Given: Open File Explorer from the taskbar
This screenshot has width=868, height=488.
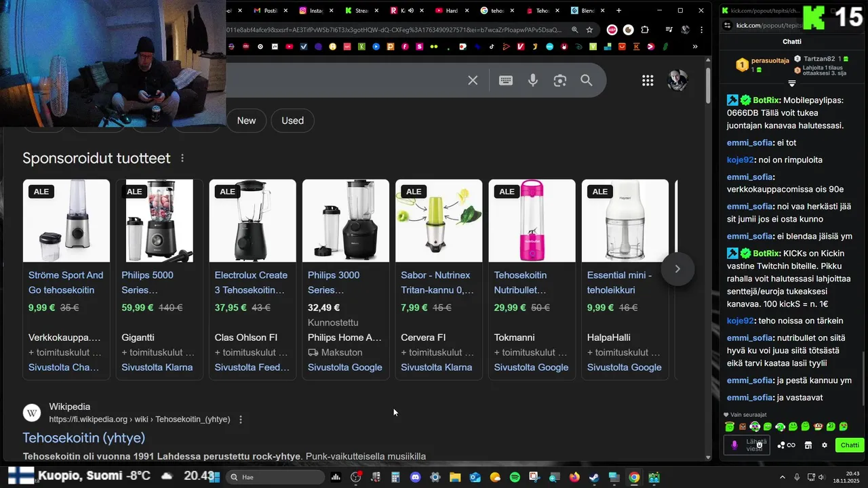Looking at the screenshot, I should 455,477.
